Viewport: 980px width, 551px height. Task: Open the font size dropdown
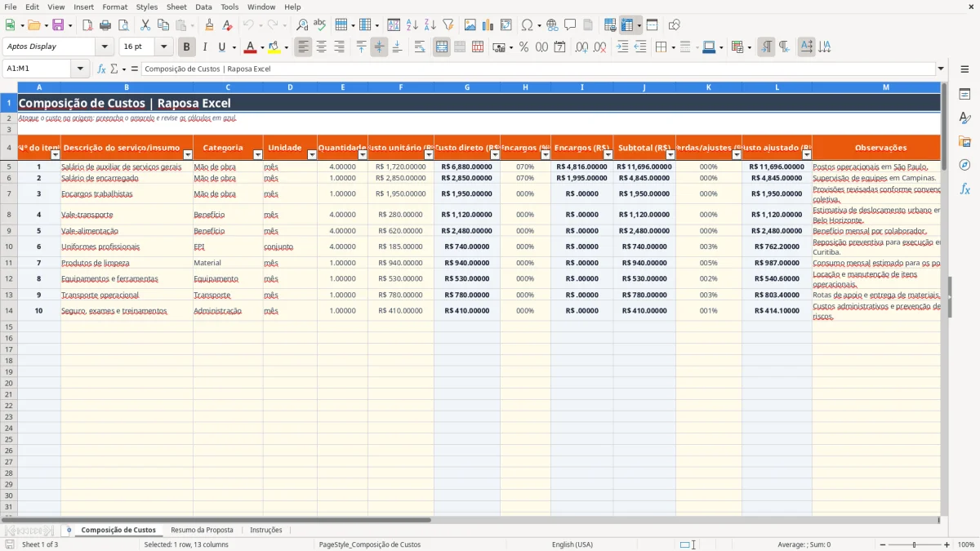[163, 47]
